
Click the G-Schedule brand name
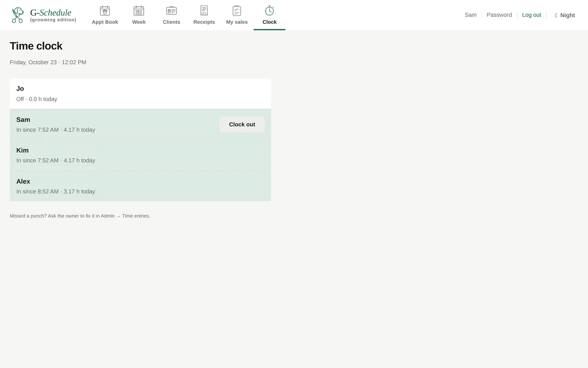pos(51,13)
